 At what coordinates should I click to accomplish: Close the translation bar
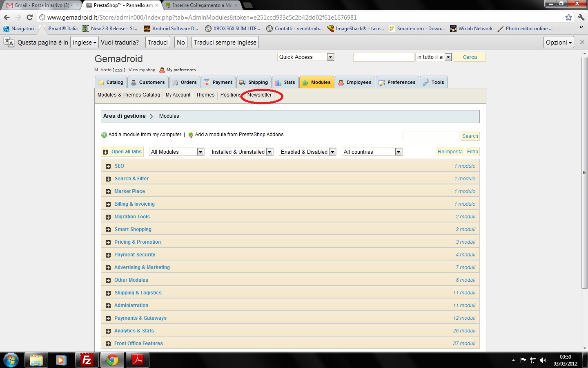582,42
